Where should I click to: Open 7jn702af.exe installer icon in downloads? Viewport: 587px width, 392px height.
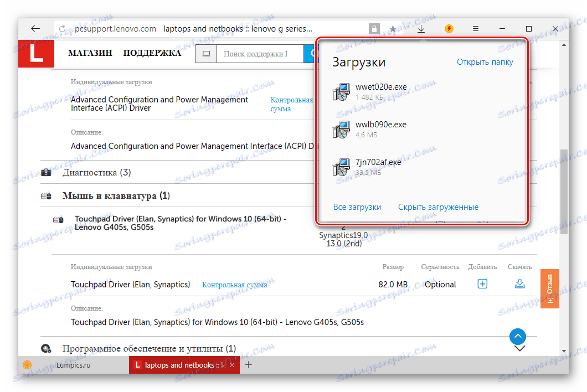pyautogui.click(x=341, y=167)
